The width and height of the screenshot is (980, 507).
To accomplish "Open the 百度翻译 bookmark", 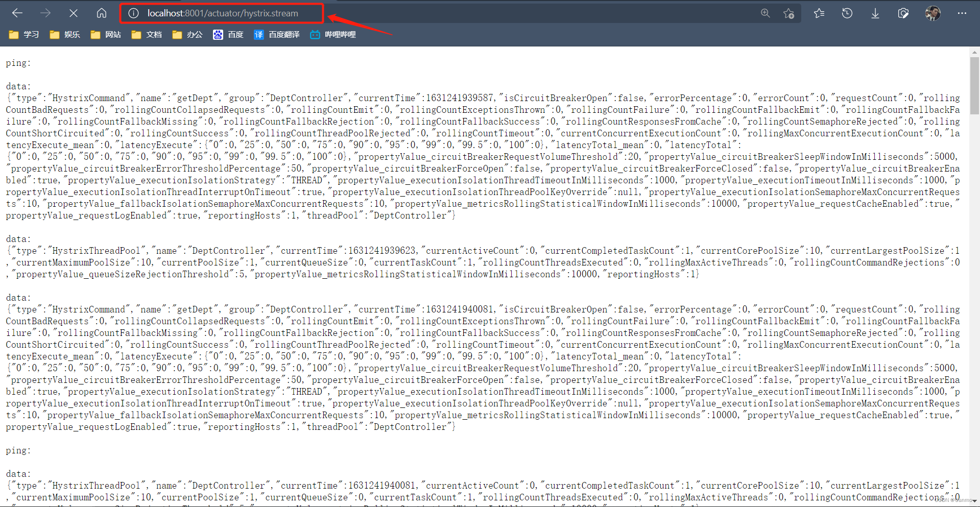I will [277, 35].
